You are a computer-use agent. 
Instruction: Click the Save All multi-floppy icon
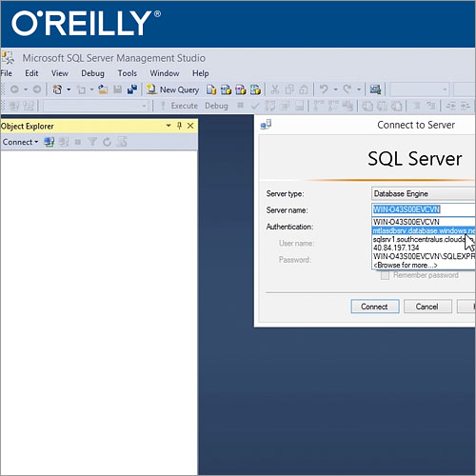(132, 89)
